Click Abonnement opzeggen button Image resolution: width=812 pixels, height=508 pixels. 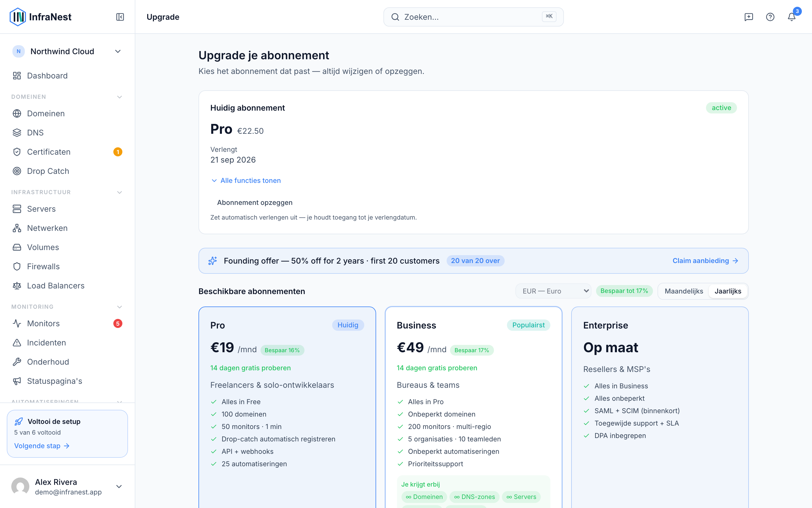point(255,203)
